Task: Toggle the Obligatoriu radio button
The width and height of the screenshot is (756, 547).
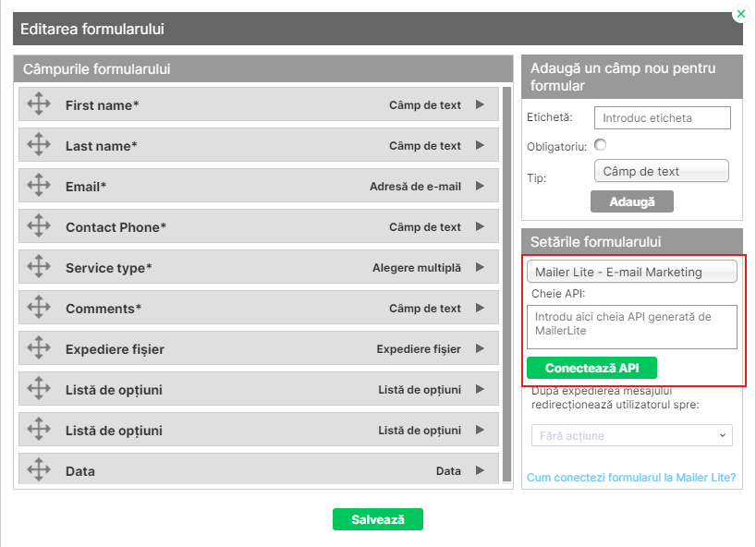Action: (x=601, y=145)
